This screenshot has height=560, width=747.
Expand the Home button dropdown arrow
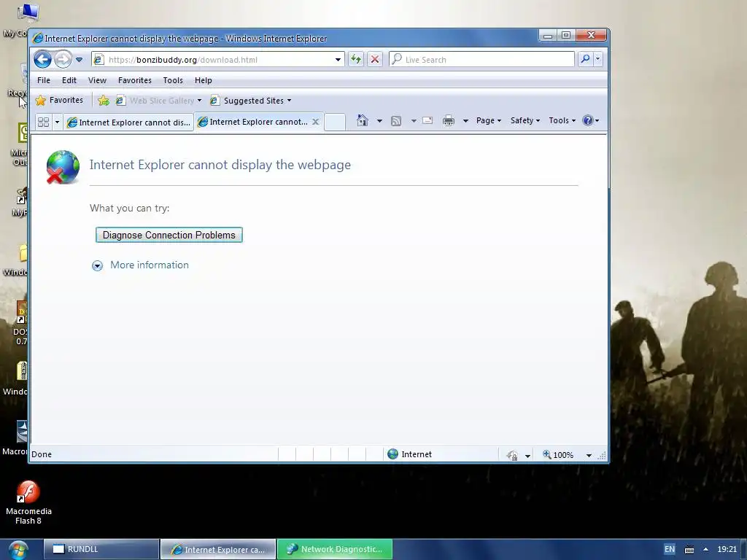(379, 121)
